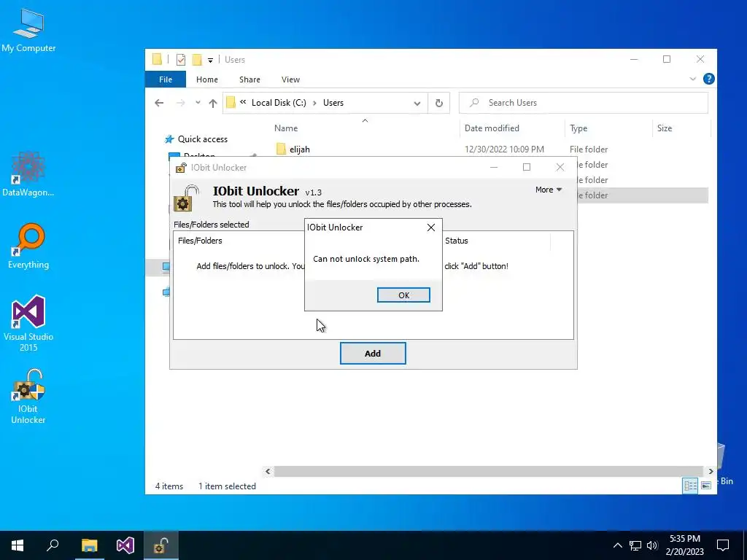Expand the address bar history dropdown
The image size is (747, 560).
click(x=417, y=103)
